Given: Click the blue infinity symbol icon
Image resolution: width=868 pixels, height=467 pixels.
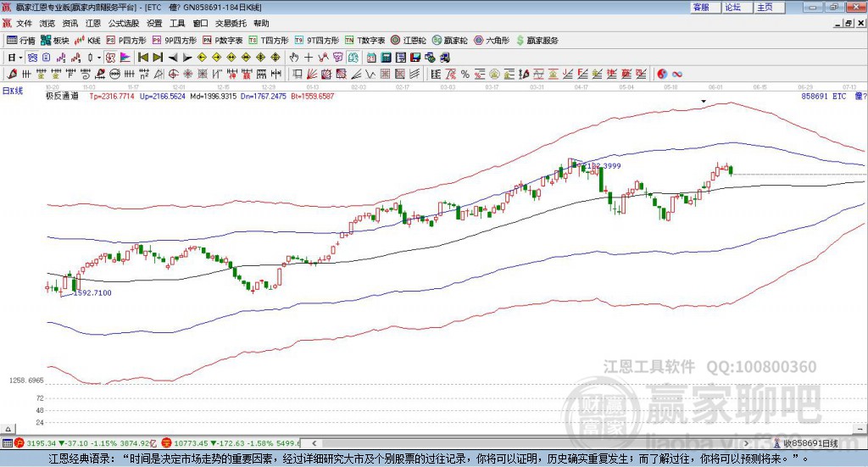Looking at the screenshot, I should point(677,74).
